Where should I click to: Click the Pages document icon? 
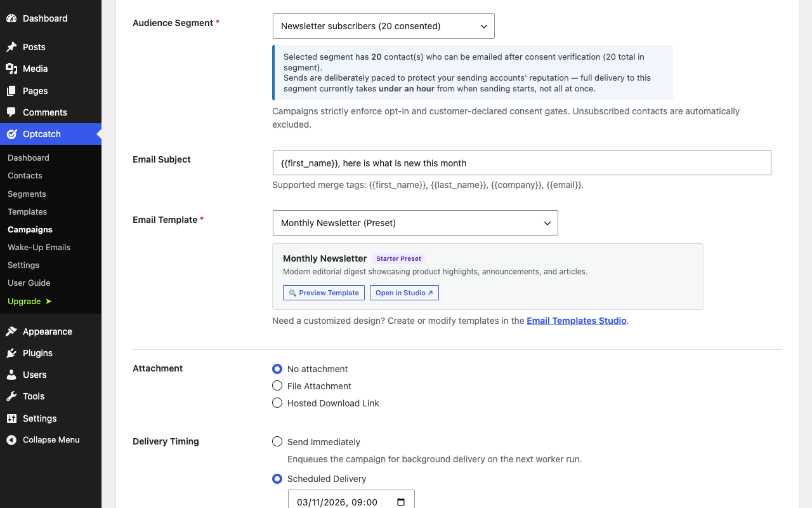[11, 91]
